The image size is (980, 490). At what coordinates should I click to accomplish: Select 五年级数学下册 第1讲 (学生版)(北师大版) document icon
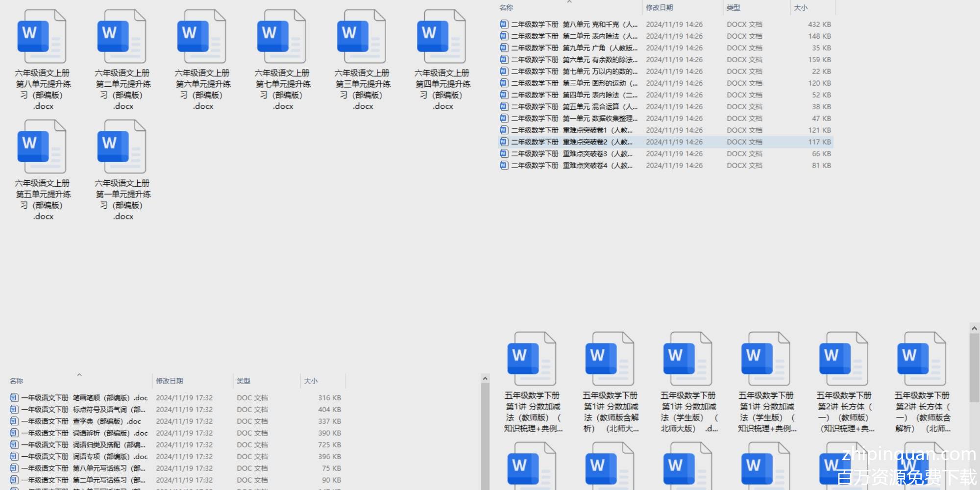[x=687, y=359]
